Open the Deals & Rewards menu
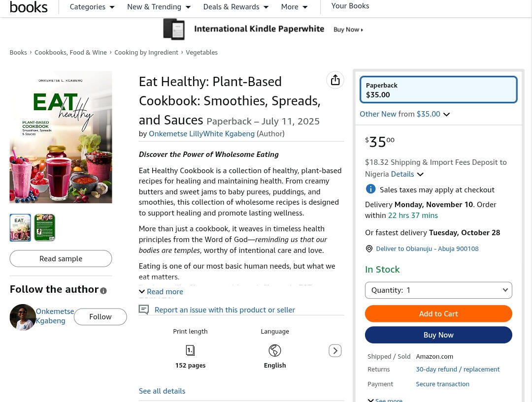This screenshot has width=532, height=402. [x=235, y=7]
